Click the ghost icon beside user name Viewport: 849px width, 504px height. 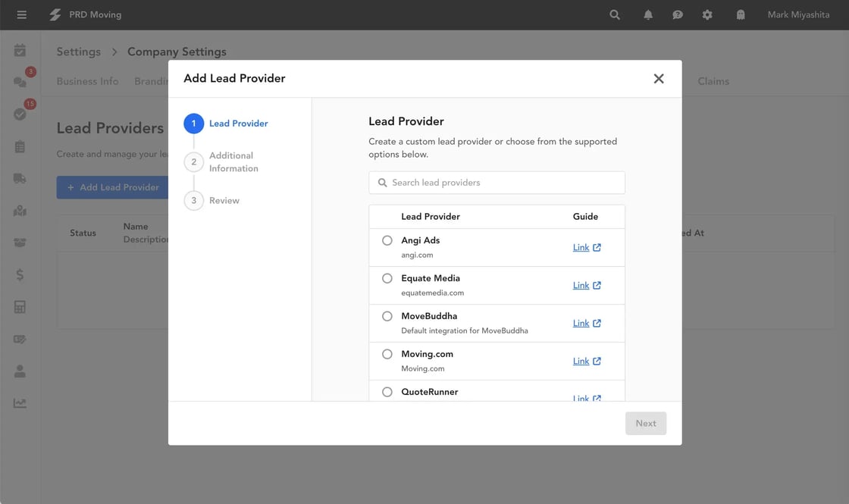pyautogui.click(x=741, y=14)
